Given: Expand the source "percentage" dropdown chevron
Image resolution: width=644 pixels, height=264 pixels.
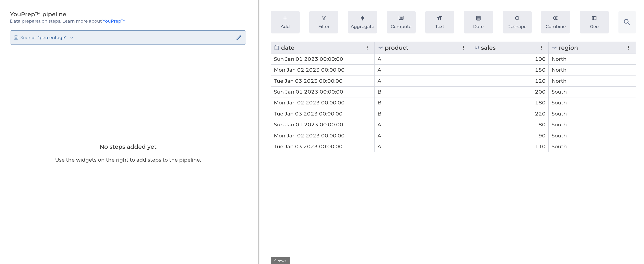Looking at the screenshot, I should tap(71, 38).
